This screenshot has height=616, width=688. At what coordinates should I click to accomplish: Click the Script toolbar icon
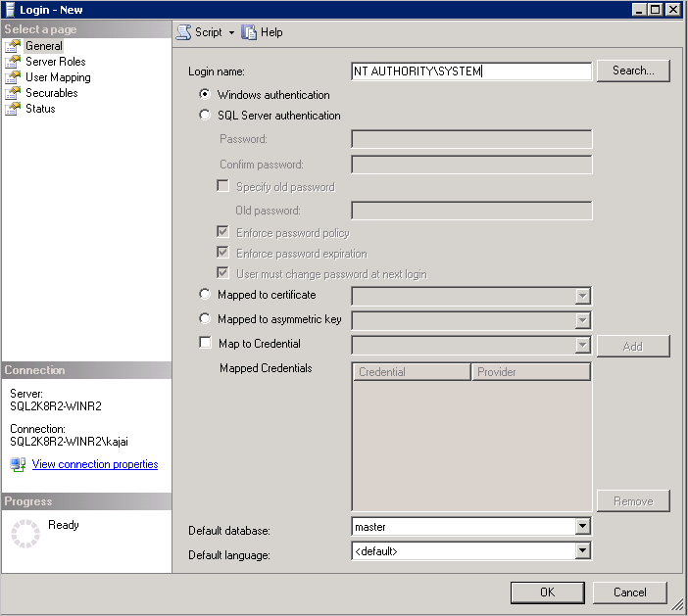(183, 32)
